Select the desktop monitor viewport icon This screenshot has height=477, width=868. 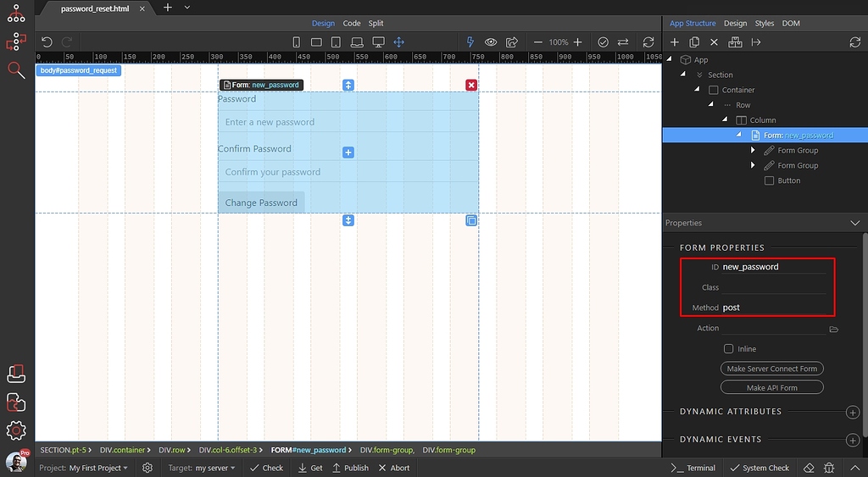tap(378, 42)
